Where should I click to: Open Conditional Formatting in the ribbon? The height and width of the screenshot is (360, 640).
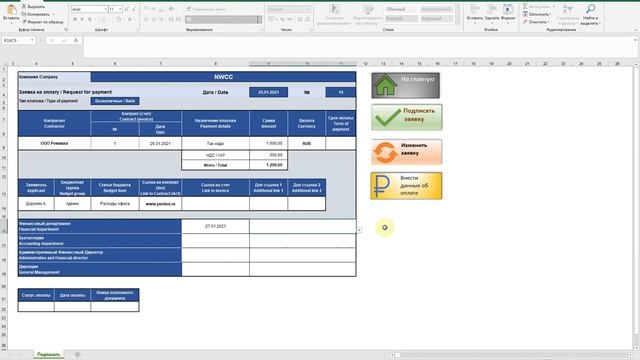[334, 14]
